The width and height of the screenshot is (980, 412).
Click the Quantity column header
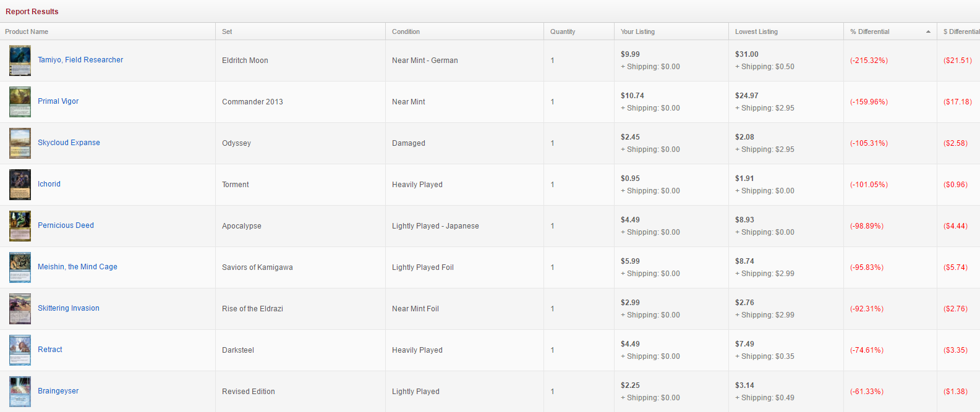click(x=563, y=32)
